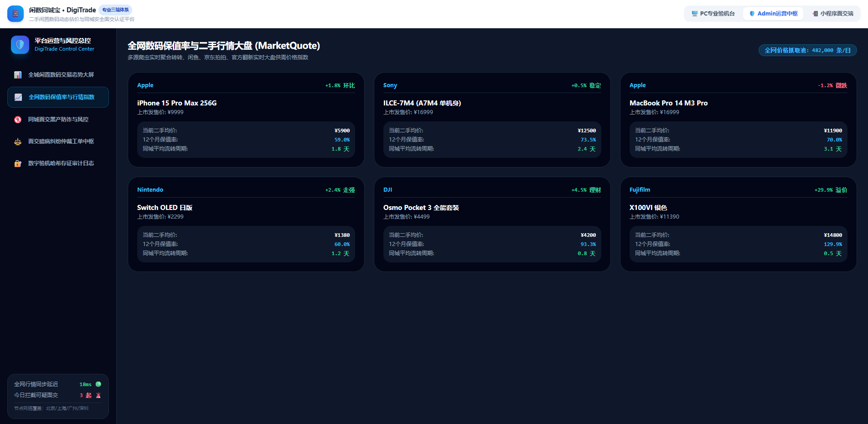This screenshot has width=868, height=424.
Task: Click the ¥4200 second-hand average price
Action: (x=588, y=235)
